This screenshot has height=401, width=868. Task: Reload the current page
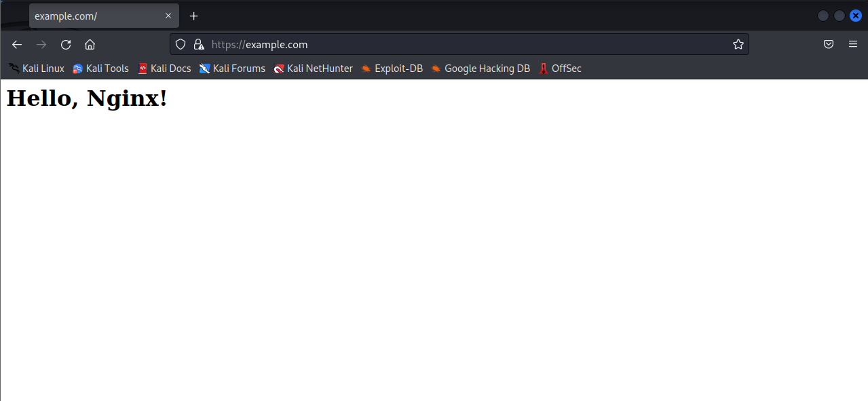click(66, 45)
